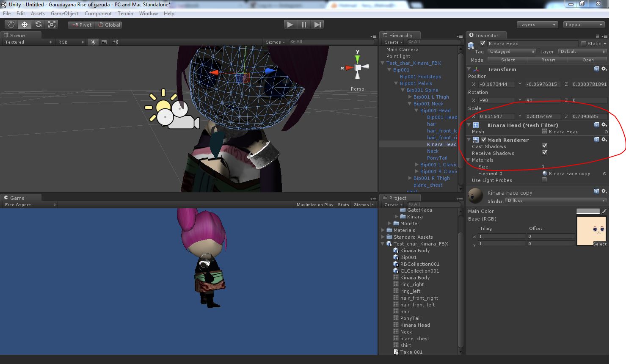
Task: Collapse Test_char_Kinara_FBX in Hierarchy
Action: [x=383, y=63]
